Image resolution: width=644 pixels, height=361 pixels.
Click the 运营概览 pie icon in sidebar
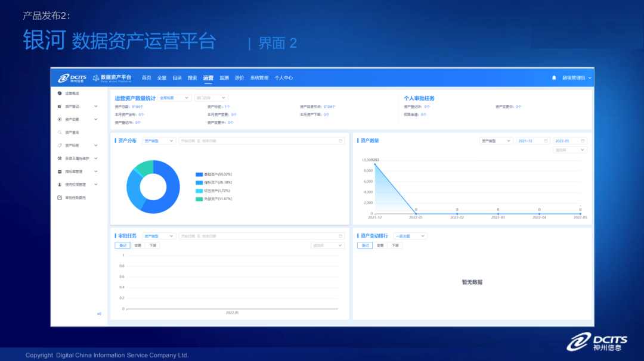(x=60, y=94)
